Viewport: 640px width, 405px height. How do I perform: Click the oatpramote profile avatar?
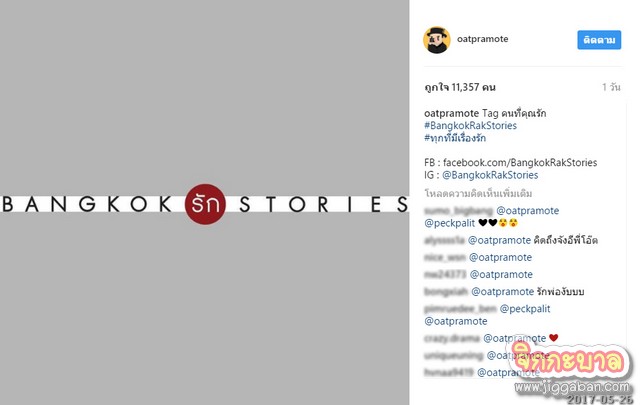[x=437, y=40]
